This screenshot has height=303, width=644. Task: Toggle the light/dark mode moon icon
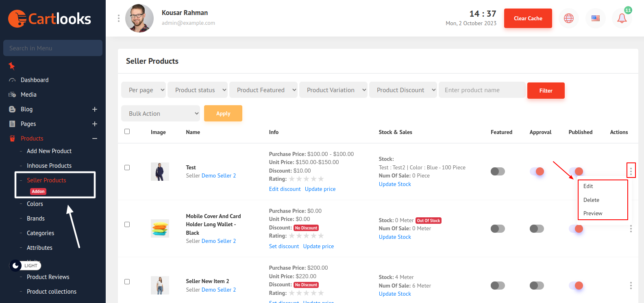tap(15, 266)
